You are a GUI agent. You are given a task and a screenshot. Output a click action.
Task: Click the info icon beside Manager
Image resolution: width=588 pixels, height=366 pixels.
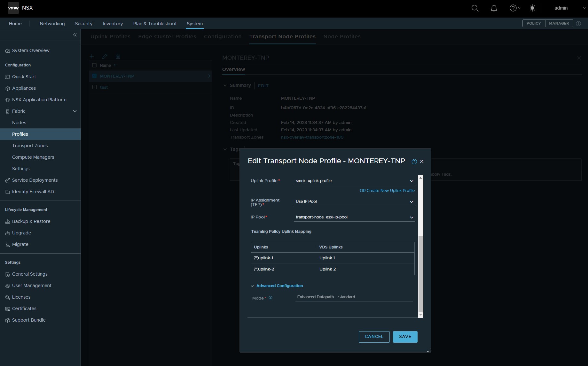click(578, 24)
